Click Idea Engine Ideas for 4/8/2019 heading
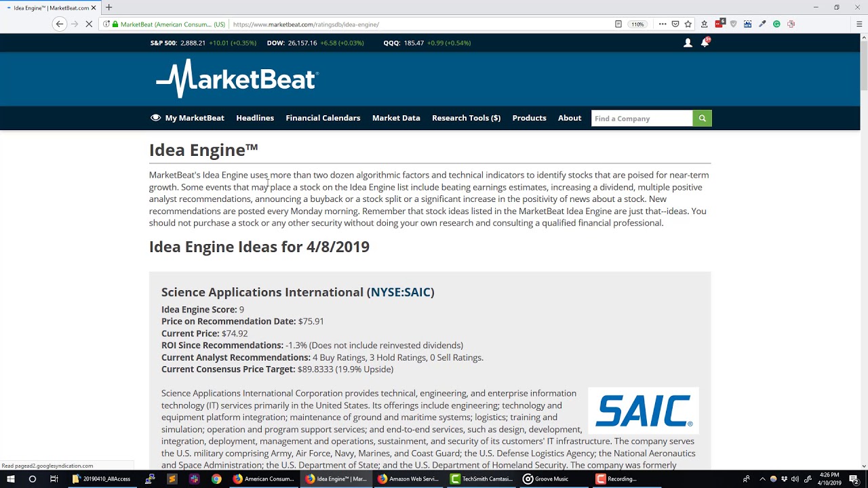The image size is (868, 488). click(x=259, y=247)
